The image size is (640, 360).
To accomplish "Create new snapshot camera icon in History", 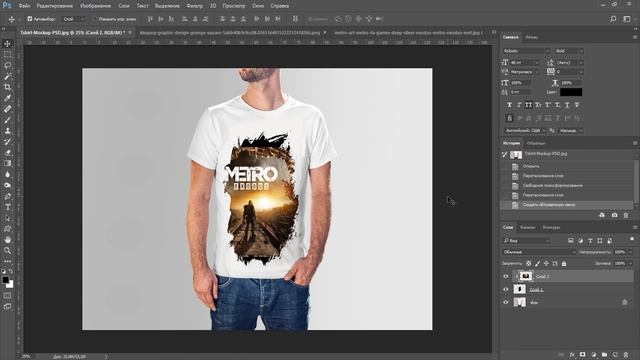I will click(614, 215).
